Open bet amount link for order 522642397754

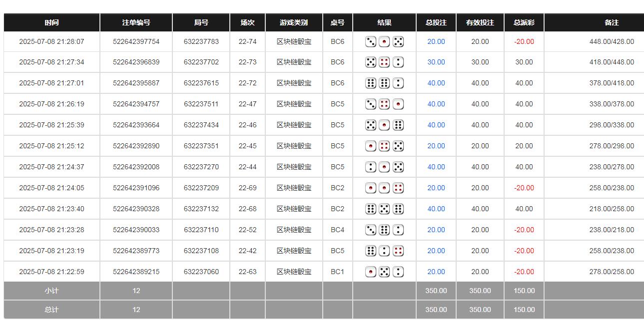coord(436,41)
